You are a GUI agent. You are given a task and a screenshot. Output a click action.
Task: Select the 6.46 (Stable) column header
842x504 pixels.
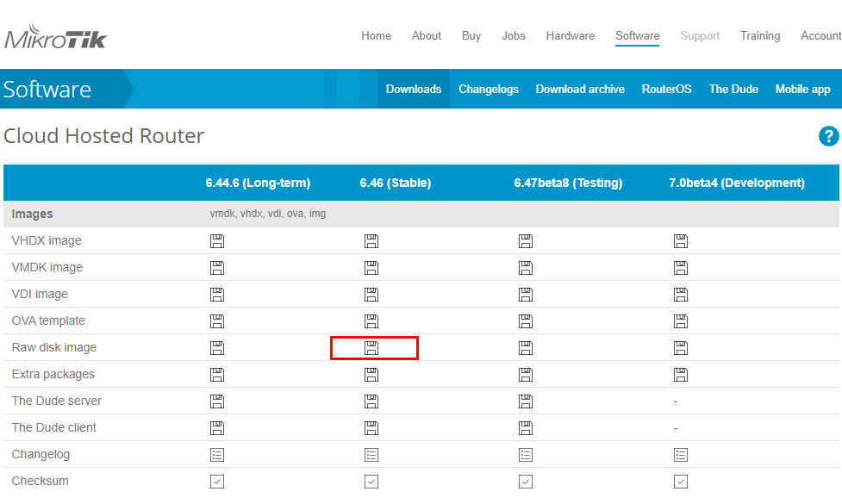(x=396, y=183)
